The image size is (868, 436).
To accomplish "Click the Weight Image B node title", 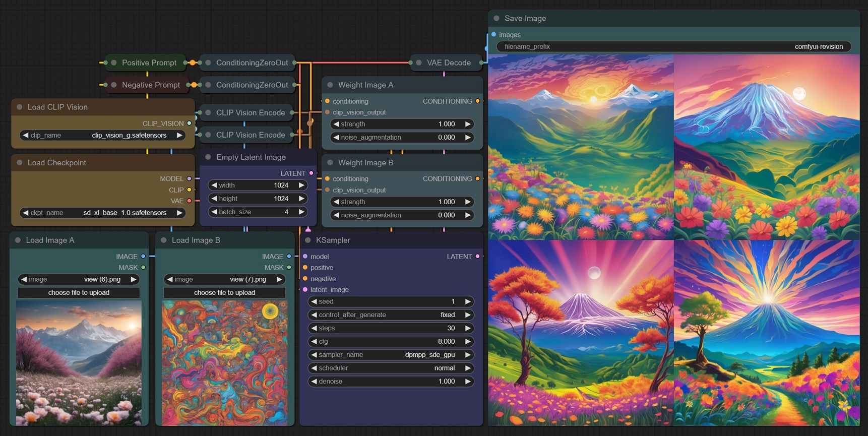I will 365,163.
